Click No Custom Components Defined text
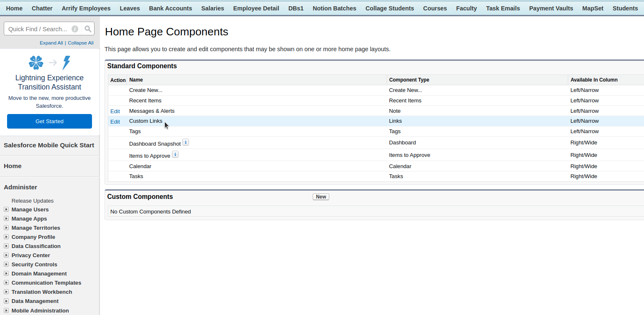This screenshot has height=315, width=644. tap(151, 212)
